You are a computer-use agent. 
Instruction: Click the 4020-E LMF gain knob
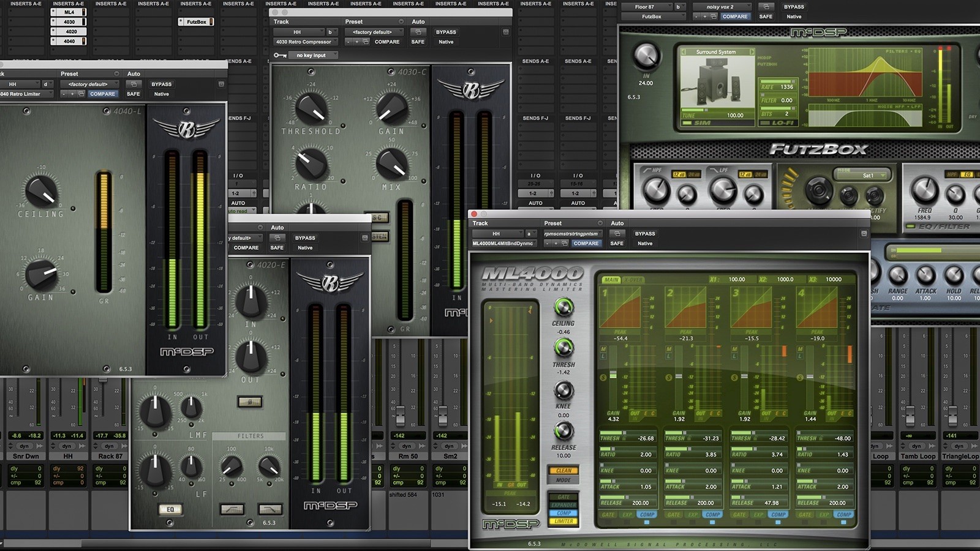pos(156,410)
